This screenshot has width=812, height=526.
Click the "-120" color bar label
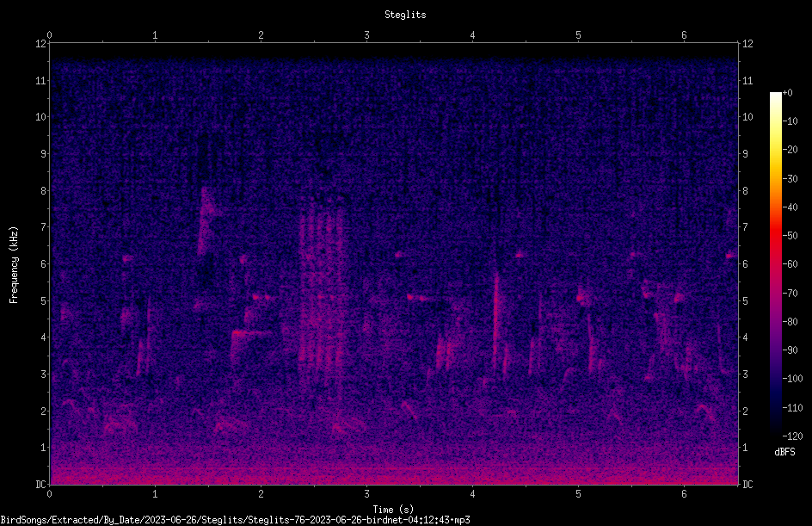click(x=792, y=436)
